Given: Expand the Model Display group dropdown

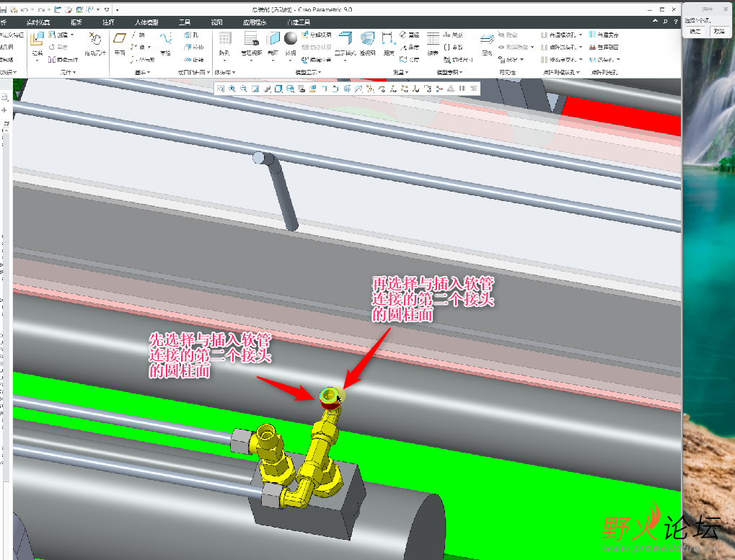Looking at the screenshot, I should click(308, 73).
